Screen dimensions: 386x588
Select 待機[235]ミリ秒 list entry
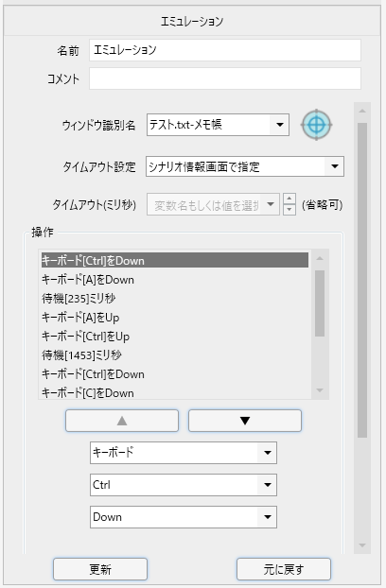tap(175, 299)
